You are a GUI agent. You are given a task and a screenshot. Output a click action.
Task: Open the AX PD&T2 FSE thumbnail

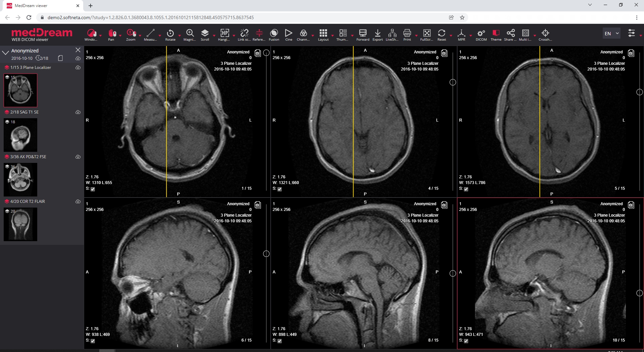tap(20, 180)
